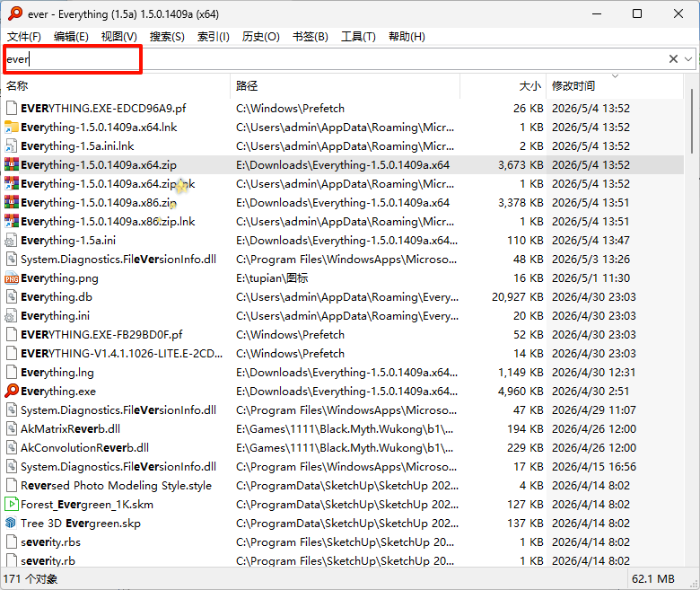Click DLL icon of AkConvolutionReverb.dll
Viewport: 700px width, 590px height.
click(x=11, y=447)
